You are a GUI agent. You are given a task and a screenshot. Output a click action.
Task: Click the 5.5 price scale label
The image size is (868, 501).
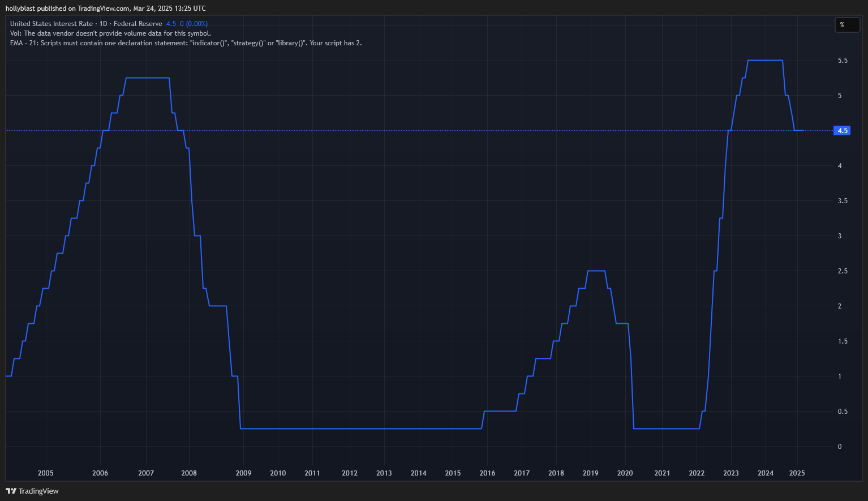(843, 61)
